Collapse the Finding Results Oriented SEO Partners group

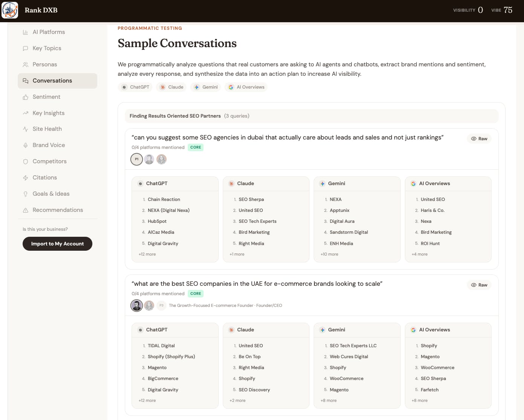tap(311, 116)
